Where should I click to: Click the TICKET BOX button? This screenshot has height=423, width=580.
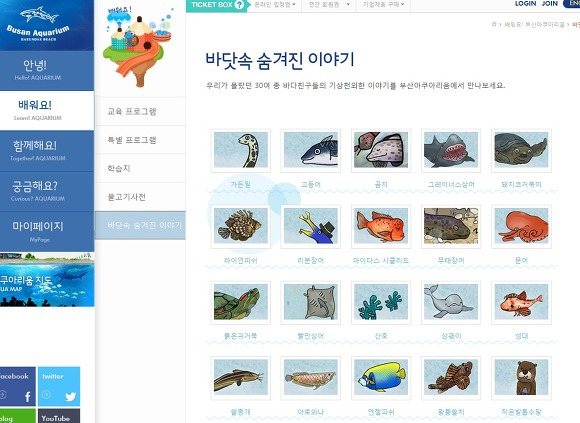tap(216, 5)
